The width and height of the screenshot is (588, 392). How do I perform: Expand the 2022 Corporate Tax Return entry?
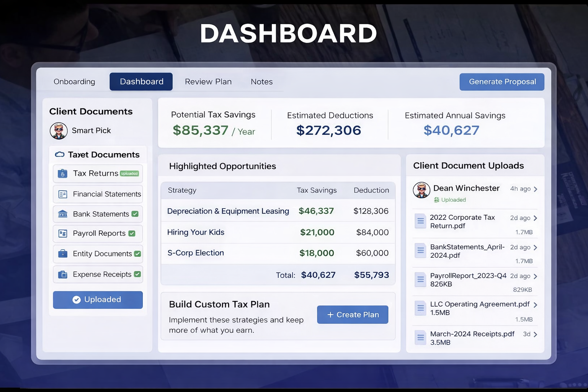pyautogui.click(x=536, y=218)
